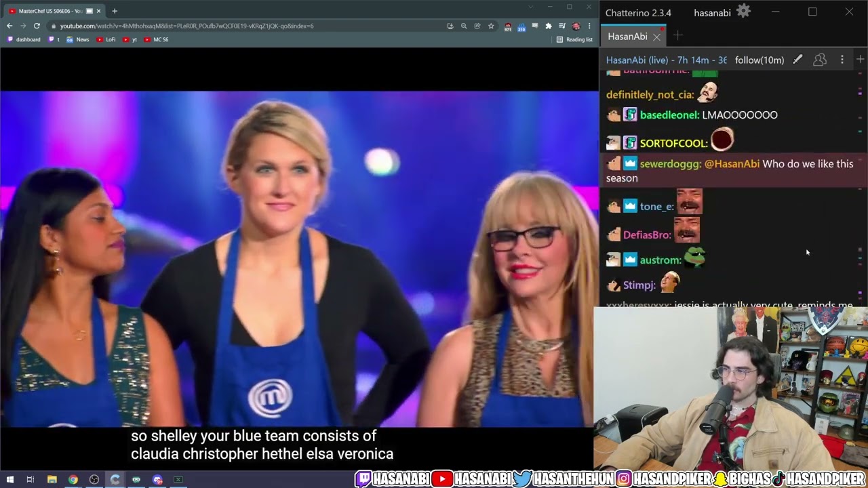This screenshot has width=868, height=488.
Task: Click the Prime crown badge beside tone_e
Action: click(630, 207)
